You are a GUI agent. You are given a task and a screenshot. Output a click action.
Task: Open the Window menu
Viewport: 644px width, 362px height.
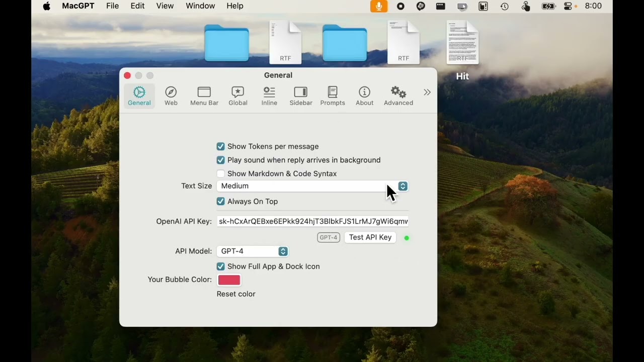point(200,6)
